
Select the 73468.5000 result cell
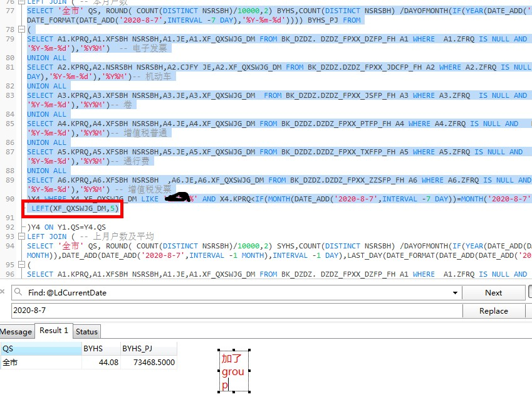pos(148,362)
